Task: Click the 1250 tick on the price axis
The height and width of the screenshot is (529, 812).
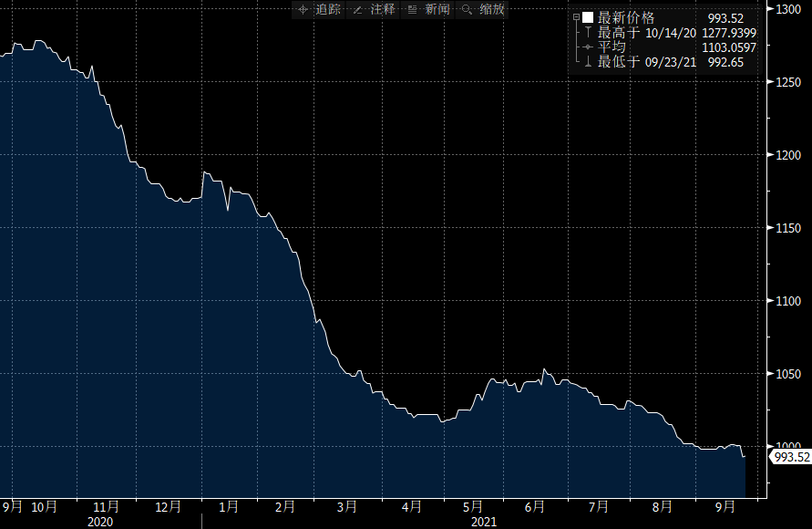Action: tap(787, 82)
